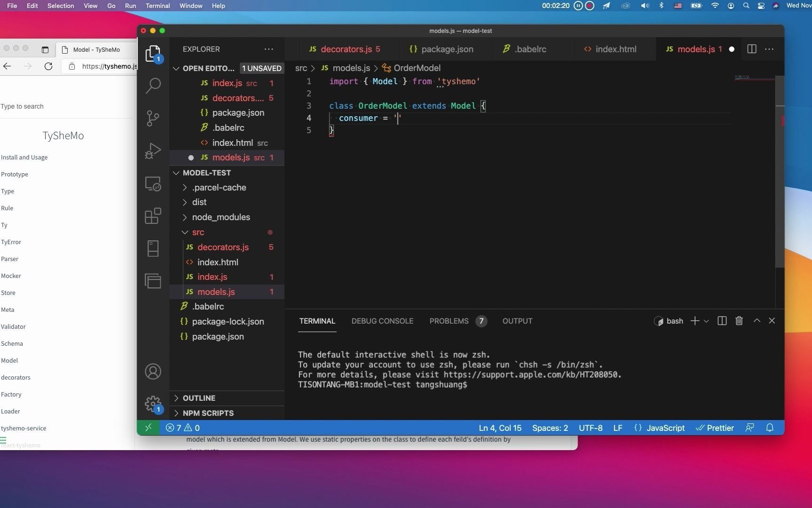This screenshot has width=812, height=508.
Task: Click the editor vertical scrollbar
Action: [780, 172]
